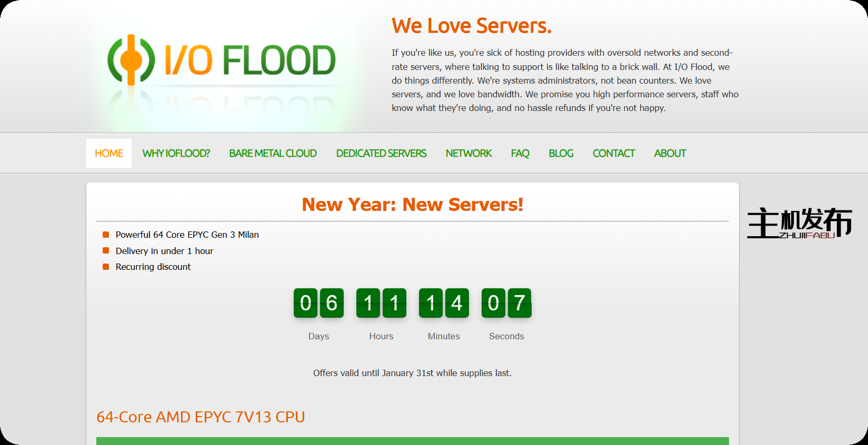Click the Days countdown digits

point(318,303)
